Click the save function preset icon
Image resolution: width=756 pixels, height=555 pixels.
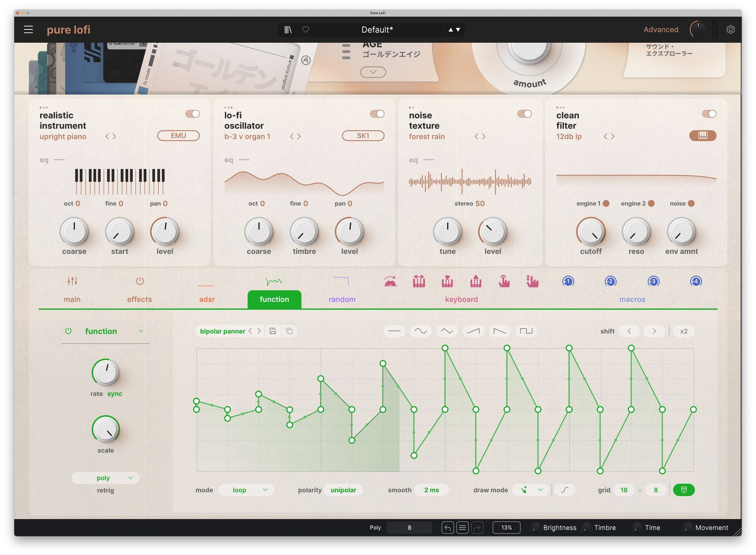273,331
